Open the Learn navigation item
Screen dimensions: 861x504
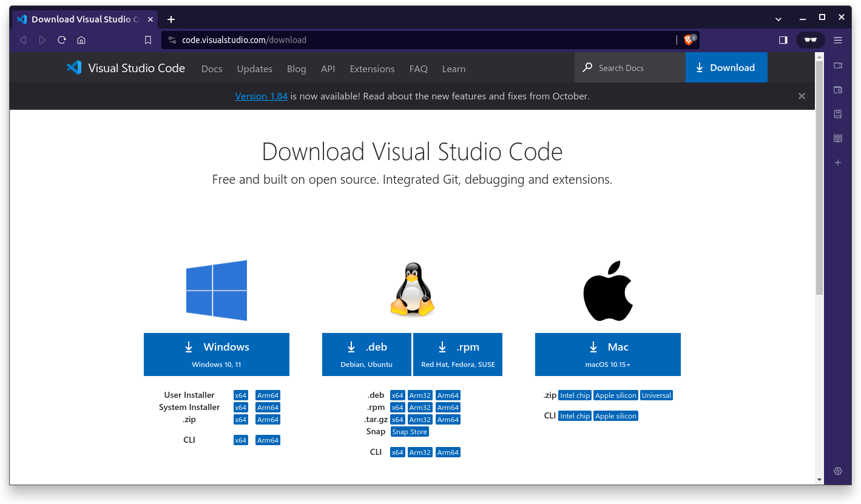point(454,69)
